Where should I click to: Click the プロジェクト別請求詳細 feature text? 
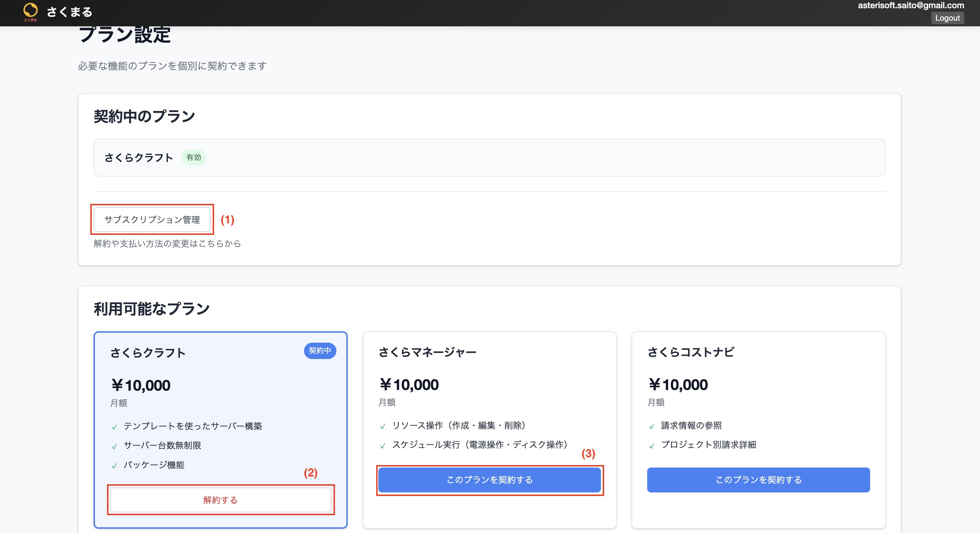click(708, 445)
